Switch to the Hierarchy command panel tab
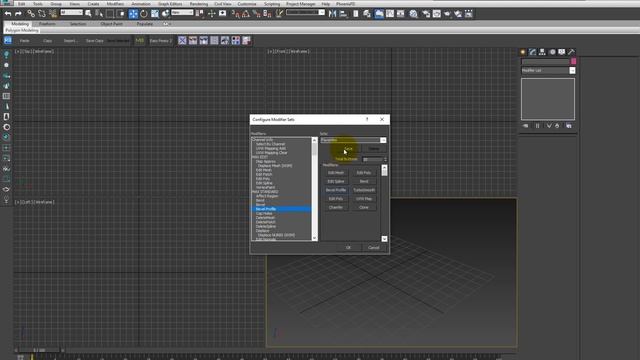The image size is (640, 360). coord(542,52)
